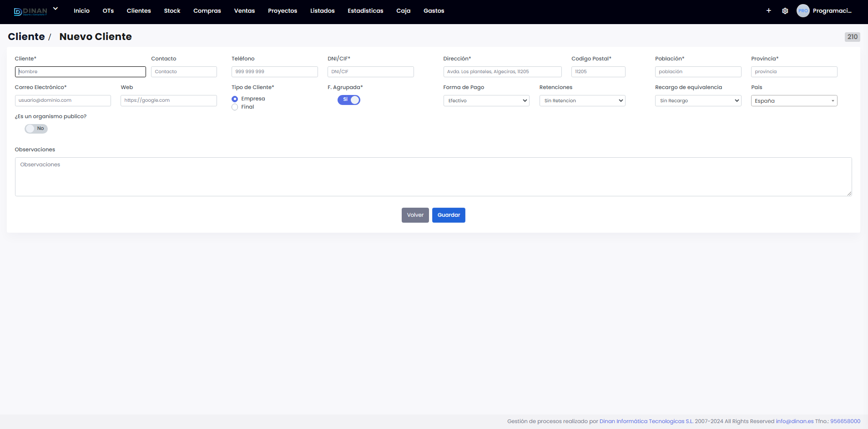Click the Volver button
The image size is (868, 429).
(x=415, y=215)
